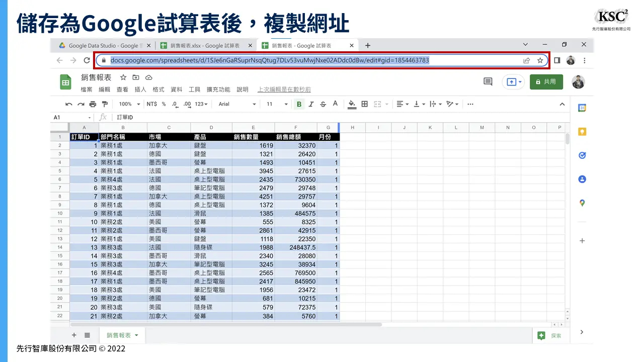This screenshot has width=644, height=362.
Task: Click the 探索 explore button
Action: point(549,335)
